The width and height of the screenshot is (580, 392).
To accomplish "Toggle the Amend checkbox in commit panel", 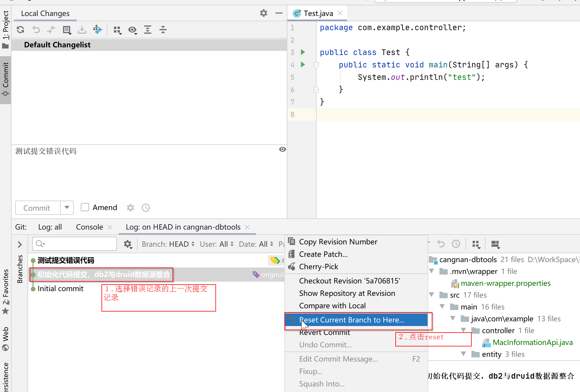I will click(85, 207).
